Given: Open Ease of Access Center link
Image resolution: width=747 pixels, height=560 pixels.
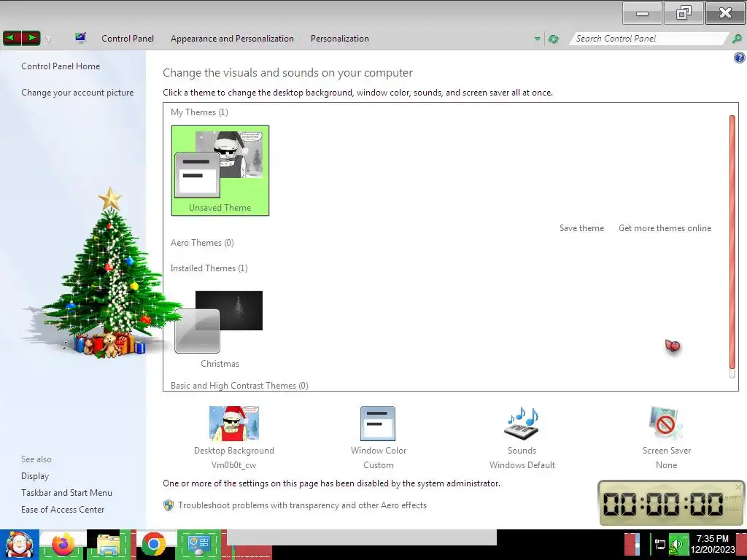Looking at the screenshot, I should (x=63, y=510).
